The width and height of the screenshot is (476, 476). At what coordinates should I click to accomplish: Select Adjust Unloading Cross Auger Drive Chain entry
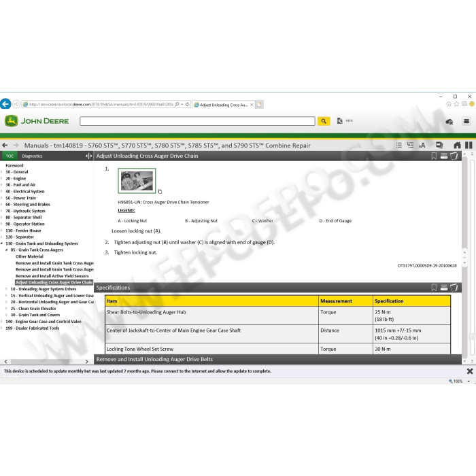click(x=54, y=282)
